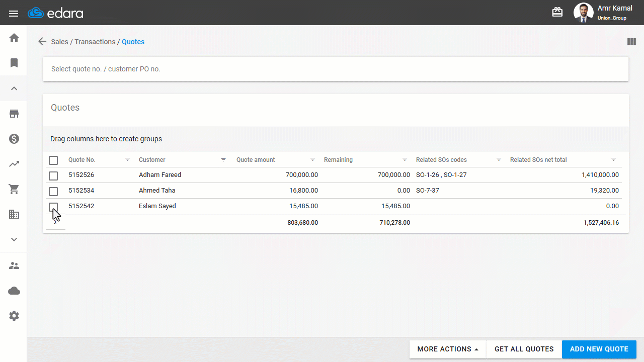Check the box for quote 5152534
The height and width of the screenshot is (362, 644).
[53, 192]
